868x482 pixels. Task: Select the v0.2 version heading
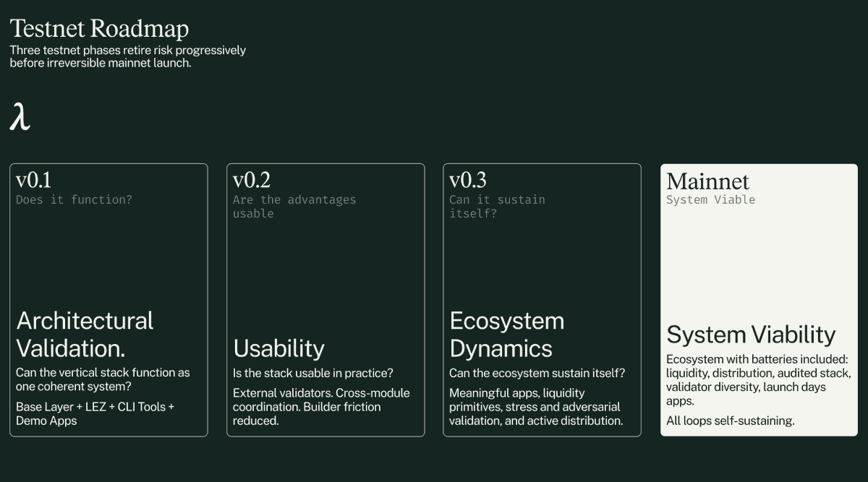[252, 180]
